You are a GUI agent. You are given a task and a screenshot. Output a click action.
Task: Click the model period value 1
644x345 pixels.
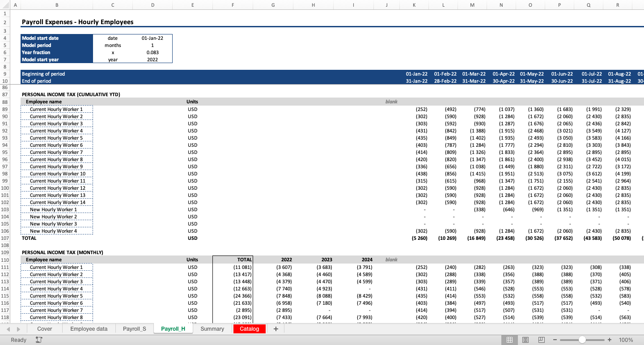pos(153,45)
